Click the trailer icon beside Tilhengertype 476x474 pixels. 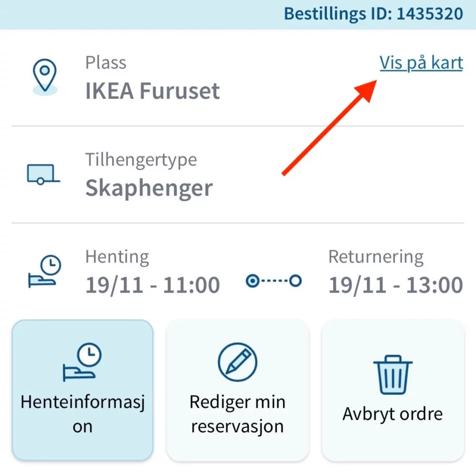tap(43, 175)
